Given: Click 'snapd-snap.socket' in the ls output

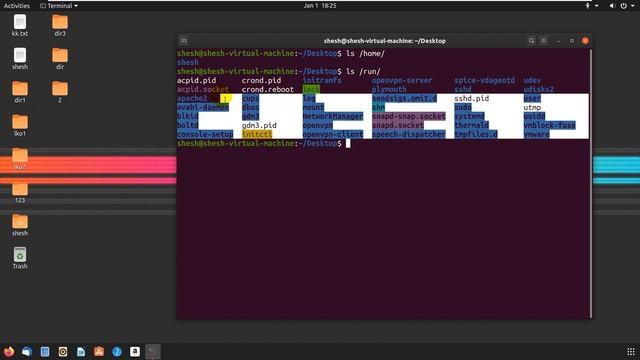Looking at the screenshot, I should [x=409, y=116].
